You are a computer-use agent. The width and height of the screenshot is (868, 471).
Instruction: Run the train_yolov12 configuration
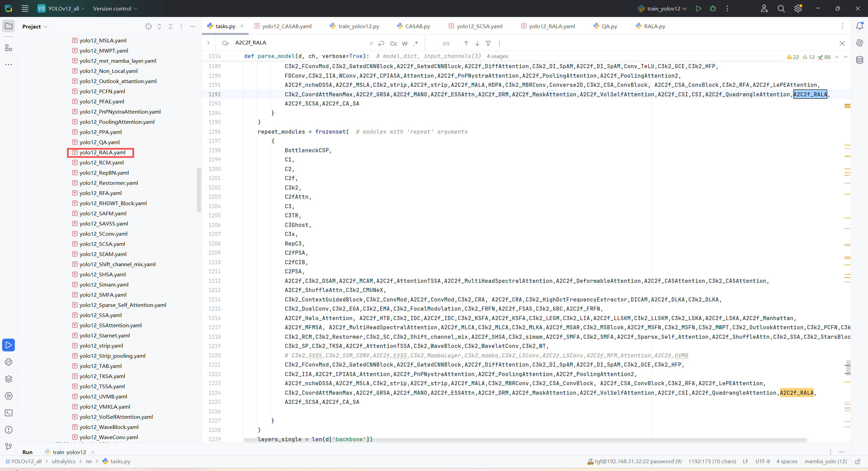pos(698,8)
